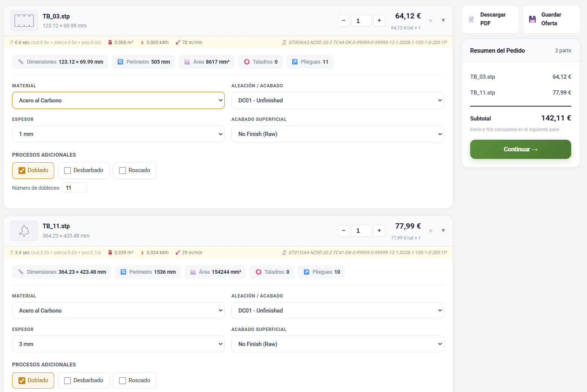The width and height of the screenshot is (587, 392).
Task: Click the material volume icon showing 0.006 m³
Action: pyautogui.click(x=109, y=43)
